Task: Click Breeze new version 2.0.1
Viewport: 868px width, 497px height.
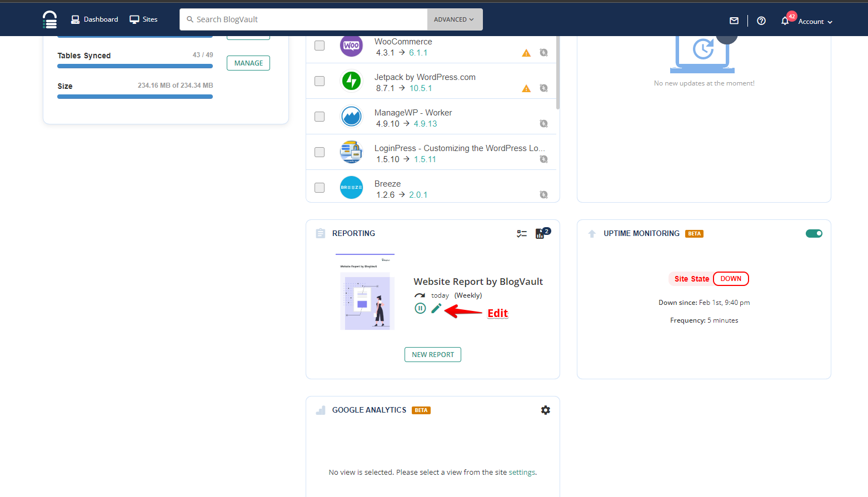Action: (x=418, y=195)
